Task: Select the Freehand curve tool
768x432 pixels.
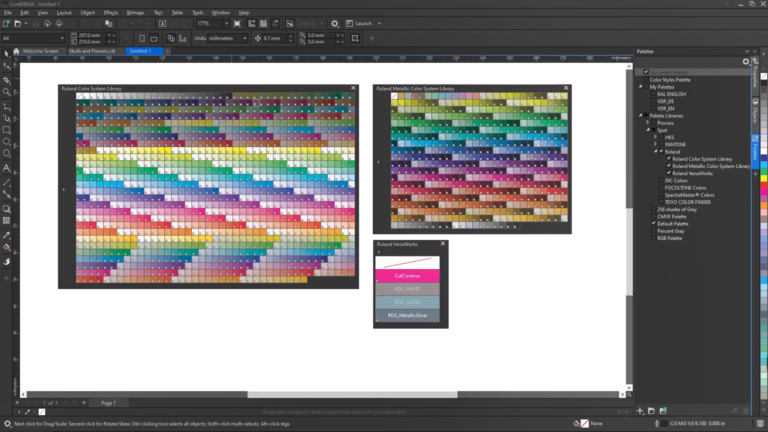Action: click(6, 106)
